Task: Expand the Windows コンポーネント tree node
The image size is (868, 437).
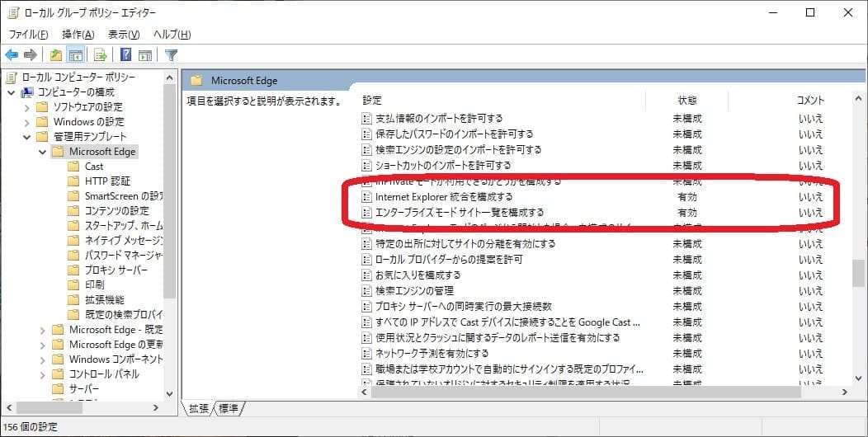Action: tap(43, 359)
